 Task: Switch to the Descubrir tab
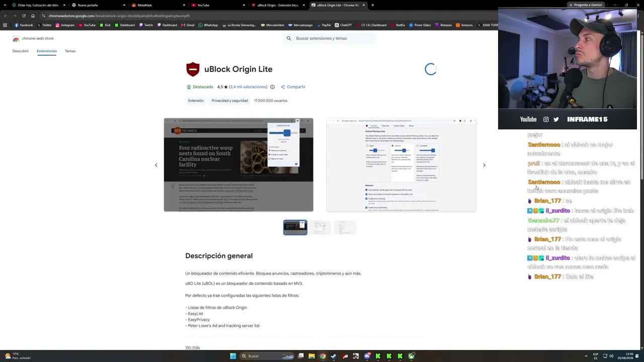point(21,51)
